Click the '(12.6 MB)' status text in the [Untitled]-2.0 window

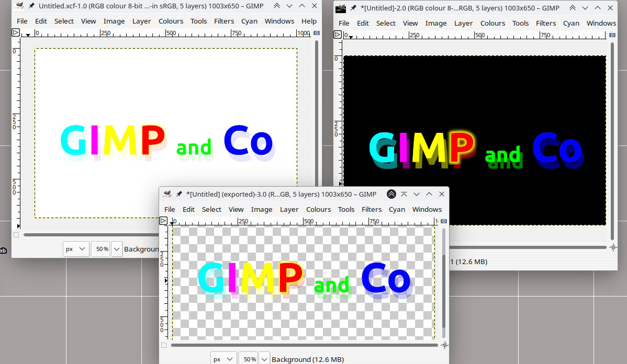pos(471,261)
